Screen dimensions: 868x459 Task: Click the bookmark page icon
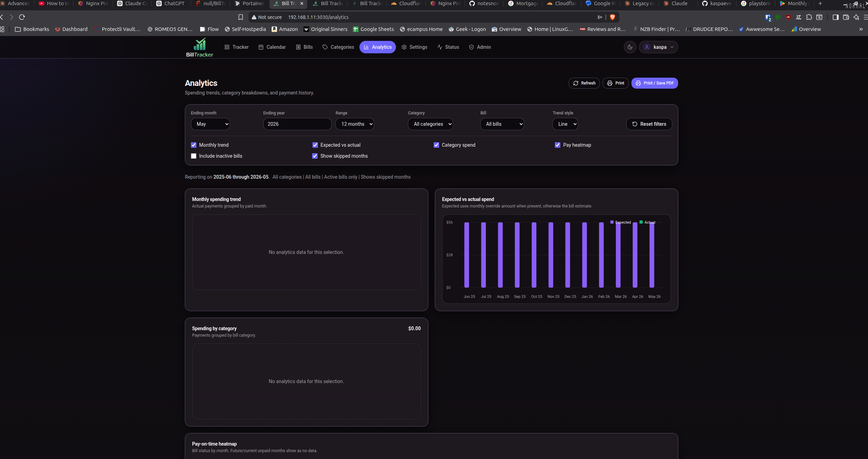tap(241, 17)
